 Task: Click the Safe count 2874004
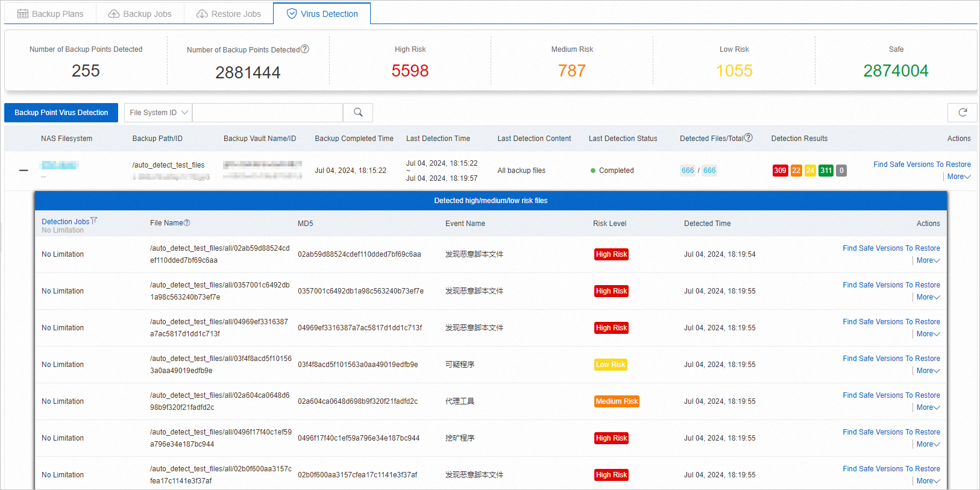pos(896,71)
